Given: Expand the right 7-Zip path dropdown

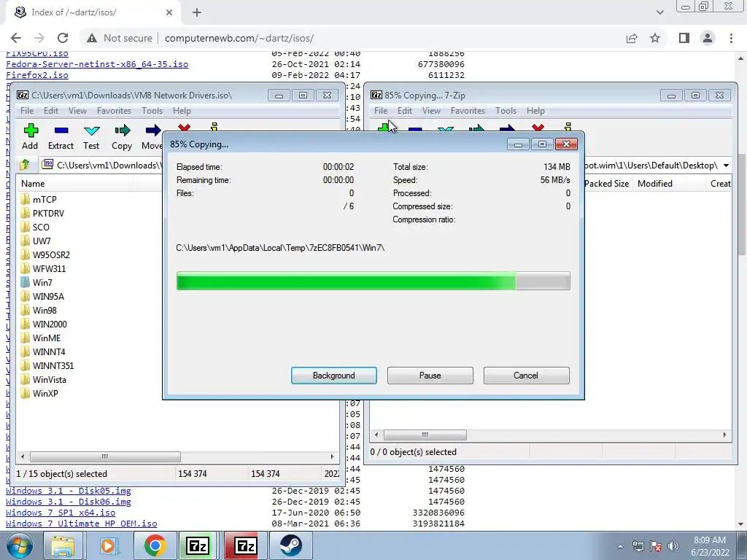Looking at the screenshot, I should click(x=726, y=166).
